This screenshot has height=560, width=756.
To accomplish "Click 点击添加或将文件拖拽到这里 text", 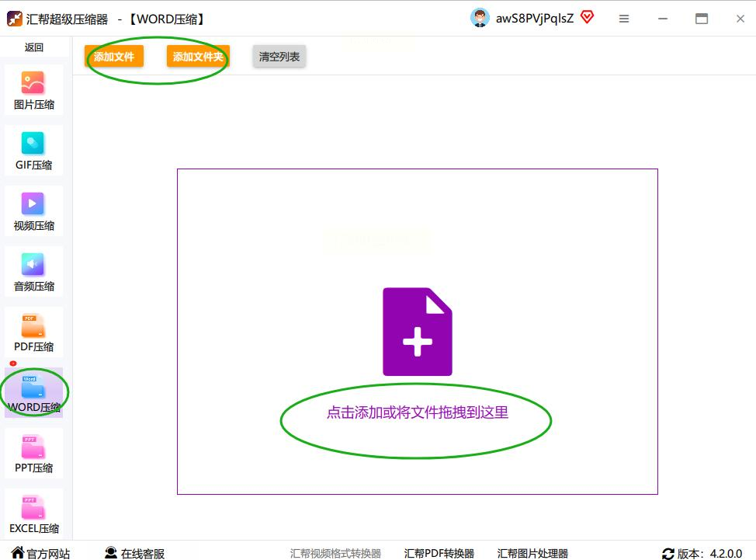I will pyautogui.click(x=418, y=412).
